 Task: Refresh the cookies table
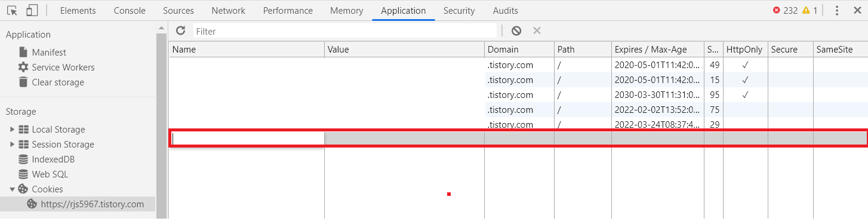point(181,30)
